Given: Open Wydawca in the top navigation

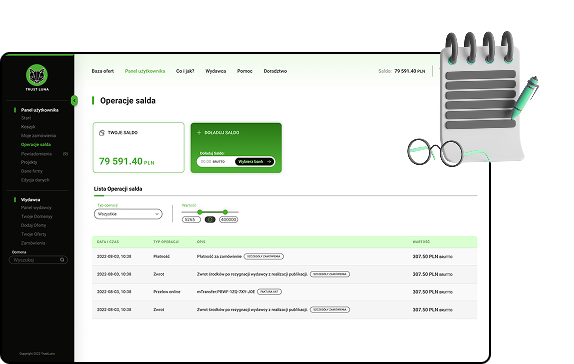Looking at the screenshot, I should (x=216, y=71).
